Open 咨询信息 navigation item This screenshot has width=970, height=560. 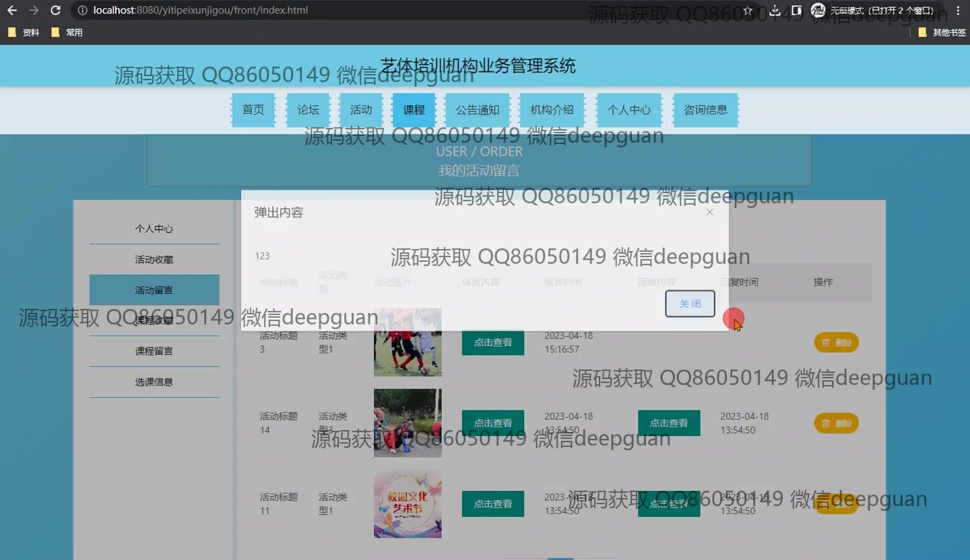coord(705,110)
